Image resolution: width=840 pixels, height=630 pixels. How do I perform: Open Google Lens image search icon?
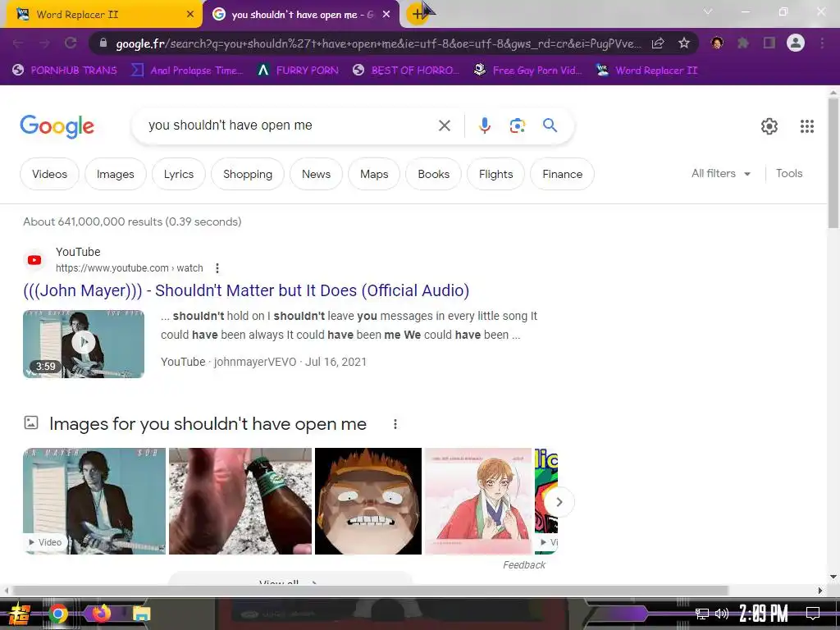(517, 126)
